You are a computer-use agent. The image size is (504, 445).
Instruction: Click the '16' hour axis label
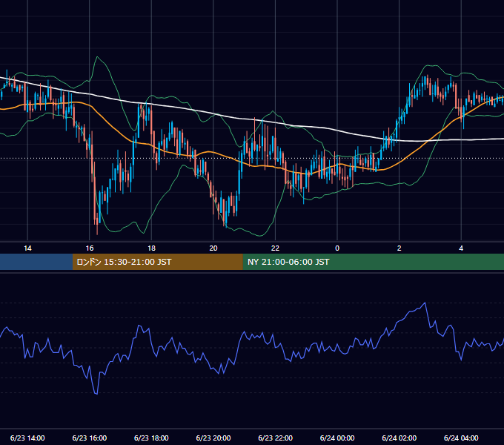(90, 248)
